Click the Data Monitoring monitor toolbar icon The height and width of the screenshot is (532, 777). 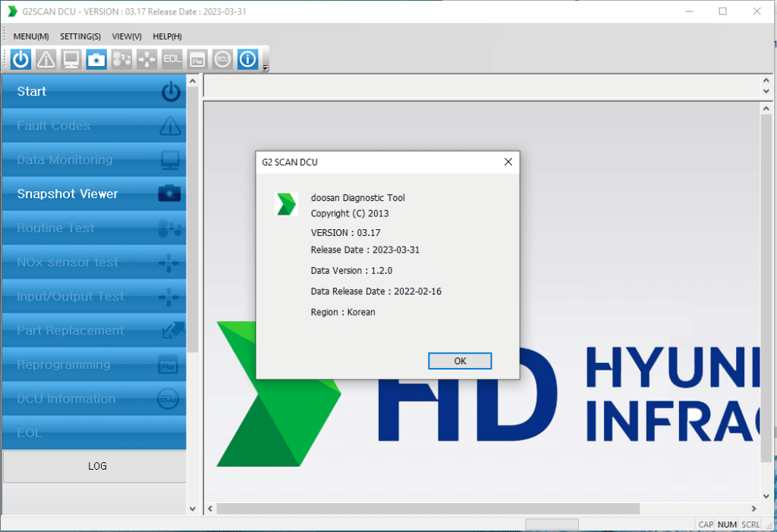(71, 59)
